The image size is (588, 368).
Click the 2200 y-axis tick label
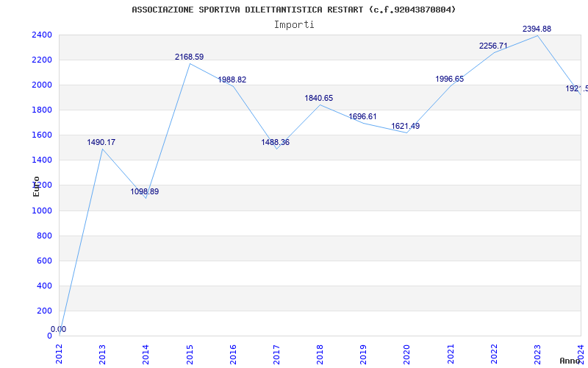43,60
